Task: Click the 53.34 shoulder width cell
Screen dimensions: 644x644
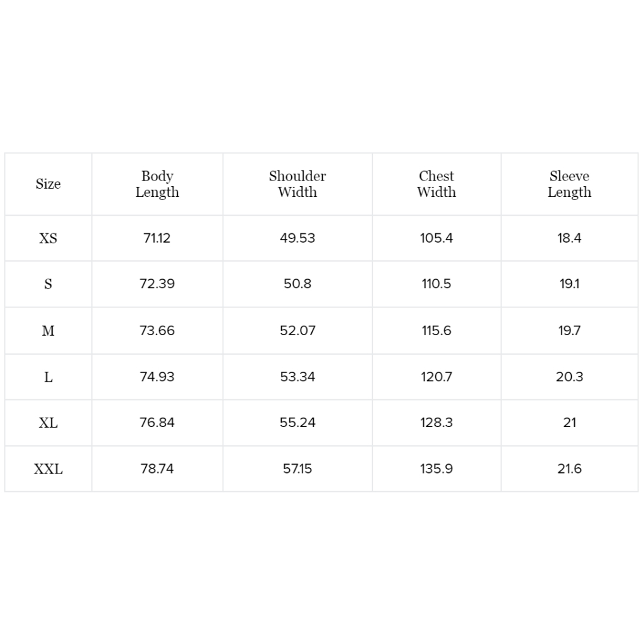Action: click(297, 377)
